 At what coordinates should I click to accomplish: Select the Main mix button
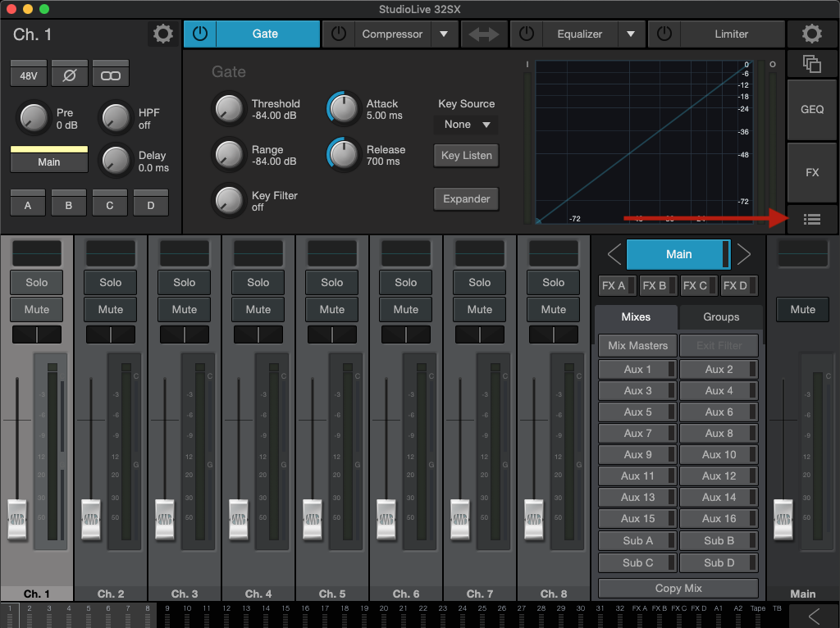(x=678, y=254)
